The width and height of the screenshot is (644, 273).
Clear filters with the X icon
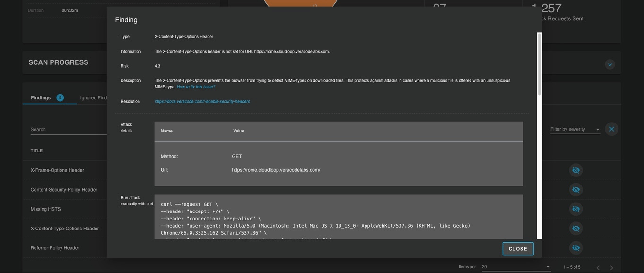[x=611, y=129]
